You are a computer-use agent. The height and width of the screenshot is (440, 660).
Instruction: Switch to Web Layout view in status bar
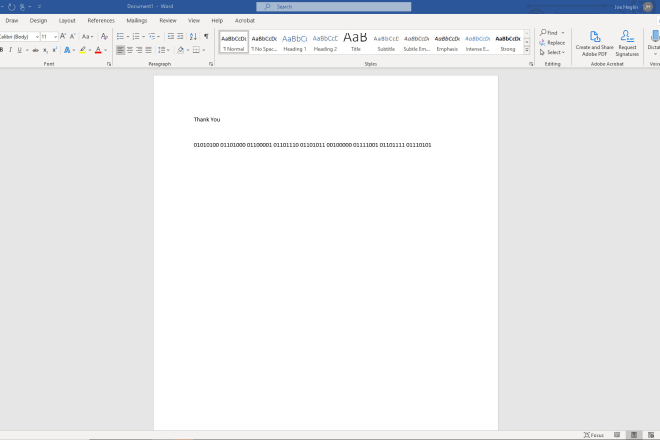[651, 435]
